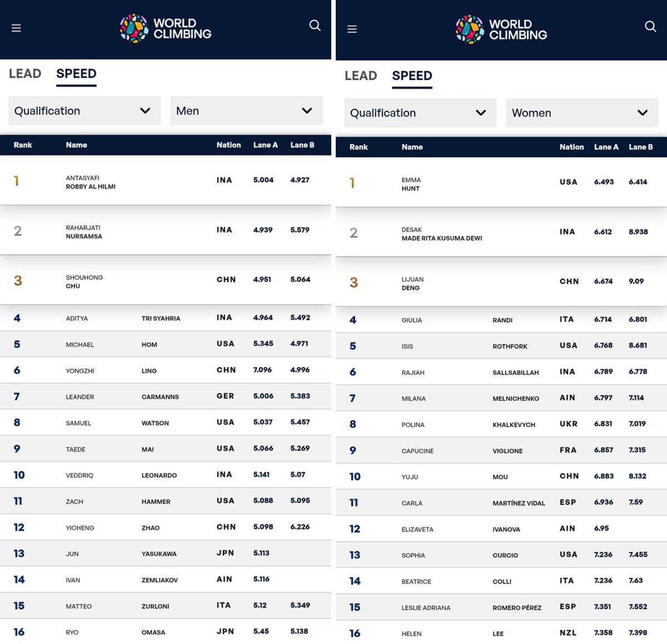Click Lane A column header in Men table
The image size is (667, 644).
click(266, 145)
